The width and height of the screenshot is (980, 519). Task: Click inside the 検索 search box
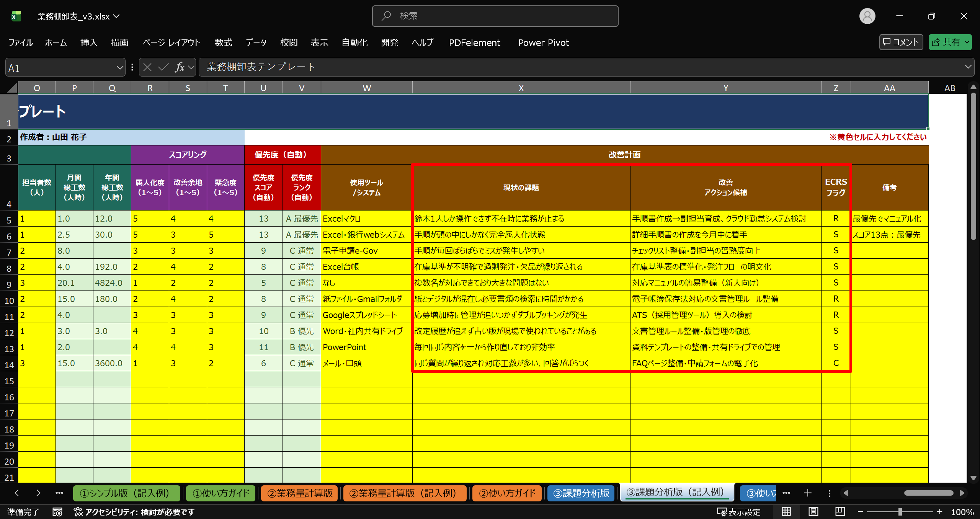pyautogui.click(x=495, y=16)
